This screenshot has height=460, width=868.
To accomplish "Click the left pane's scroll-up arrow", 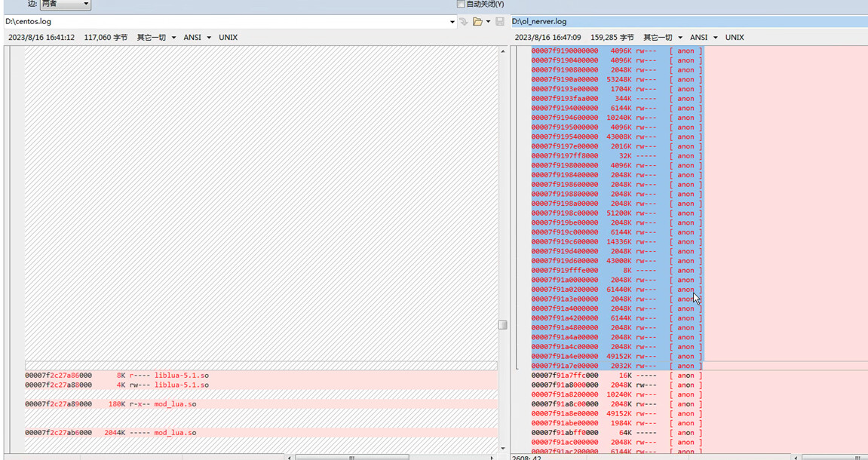I will tap(503, 51).
